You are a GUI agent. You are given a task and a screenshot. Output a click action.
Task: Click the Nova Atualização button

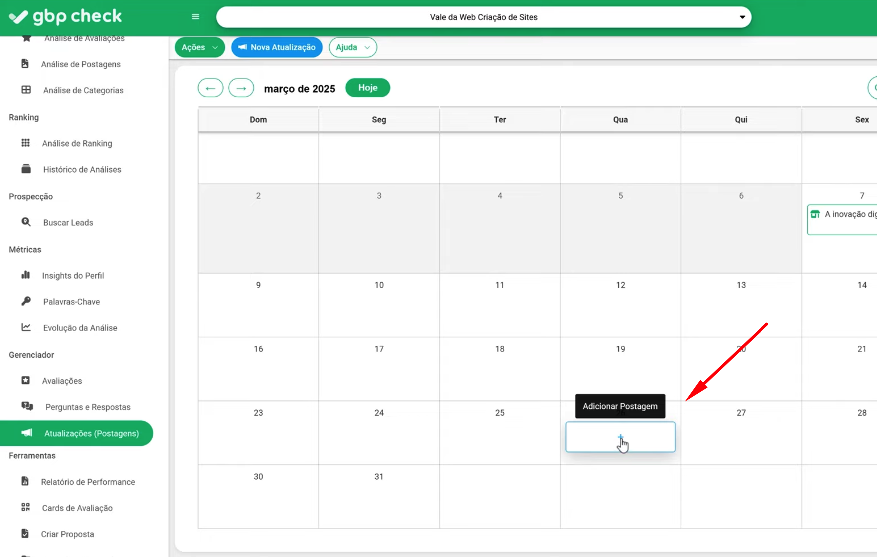coord(277,48)
